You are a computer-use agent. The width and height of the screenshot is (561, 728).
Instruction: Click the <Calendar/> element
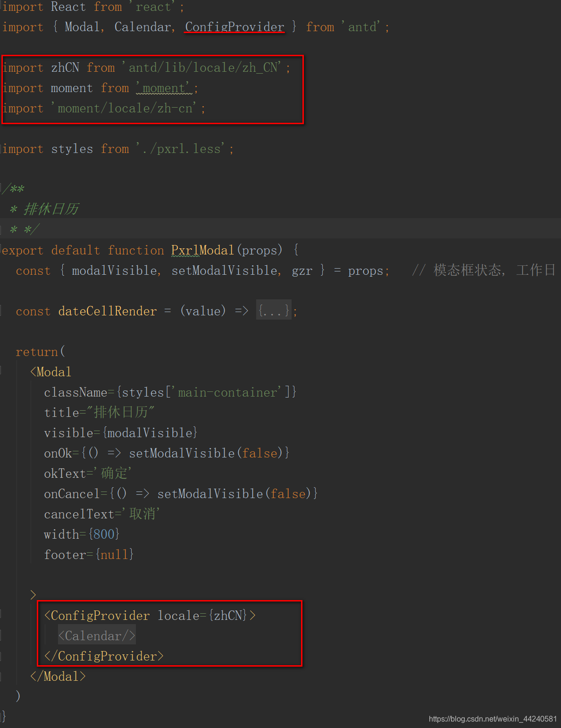[97, 636]
